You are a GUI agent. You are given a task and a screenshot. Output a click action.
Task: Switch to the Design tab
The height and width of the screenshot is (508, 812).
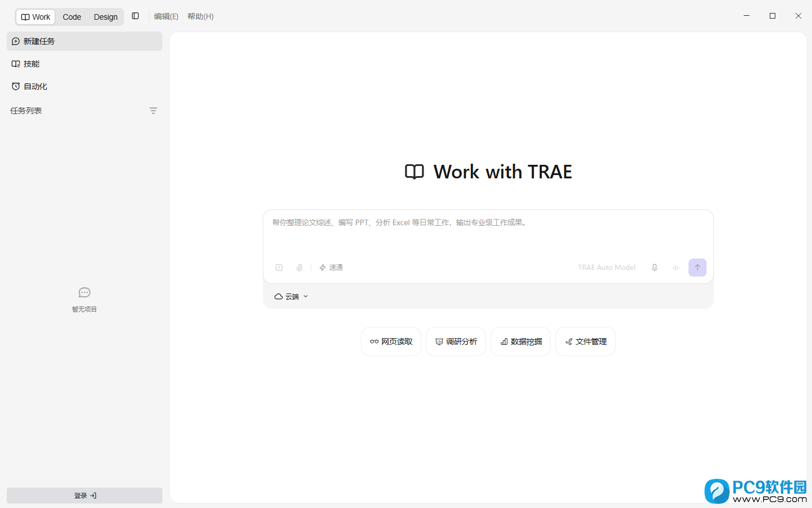106,17
